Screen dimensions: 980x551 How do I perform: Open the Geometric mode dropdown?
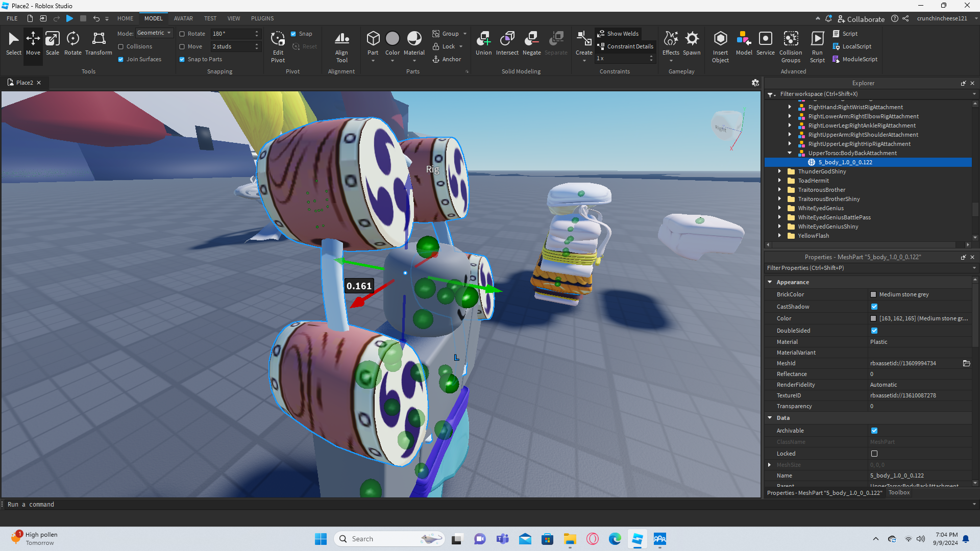click(154, 33)
